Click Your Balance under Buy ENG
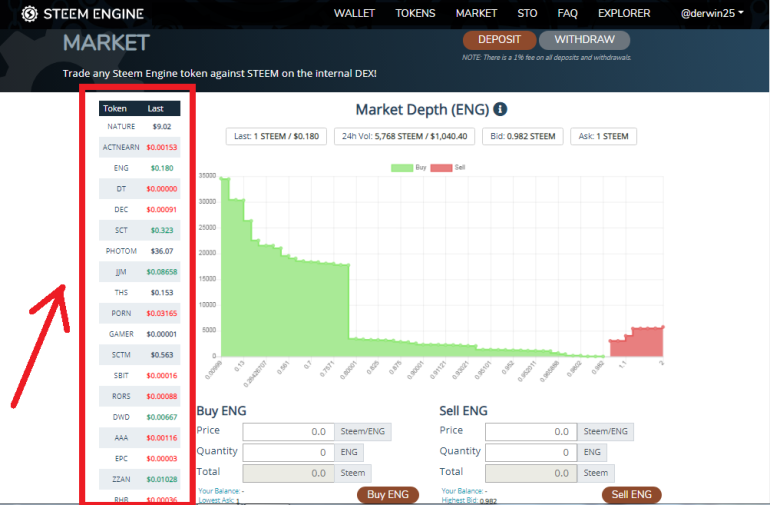Screen dimensions: 770x505 click(x=219, y=491)
